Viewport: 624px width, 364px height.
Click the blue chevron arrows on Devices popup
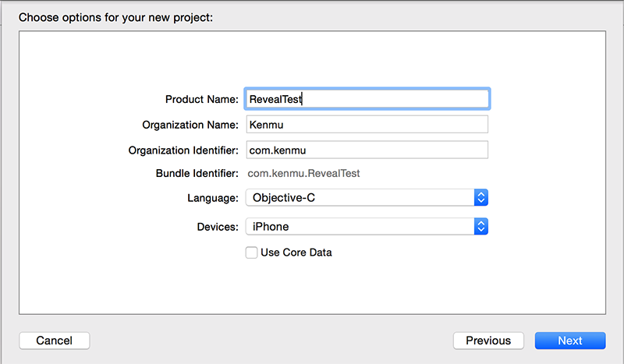(x=481, y=226)
